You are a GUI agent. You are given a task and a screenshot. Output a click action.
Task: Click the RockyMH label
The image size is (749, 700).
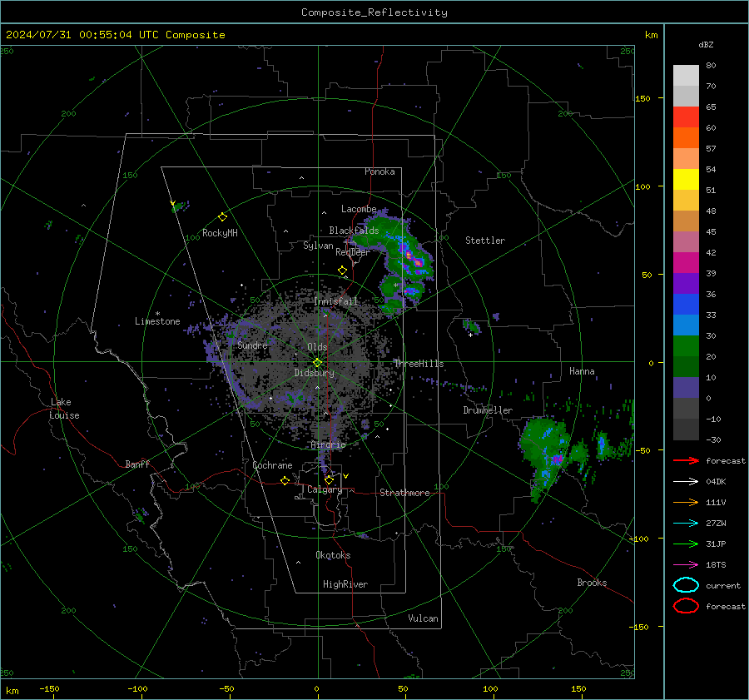220,233
